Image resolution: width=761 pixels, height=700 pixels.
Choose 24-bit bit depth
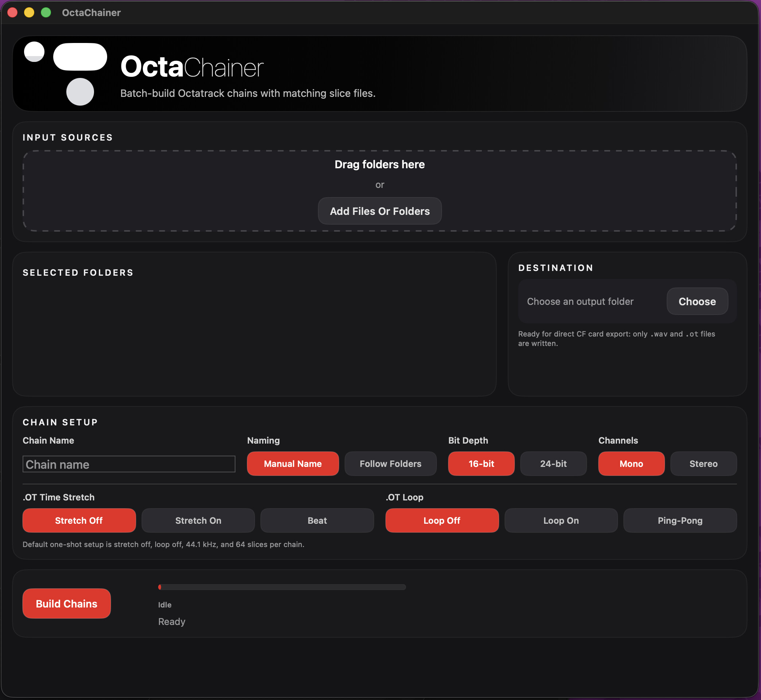(553, 464)
